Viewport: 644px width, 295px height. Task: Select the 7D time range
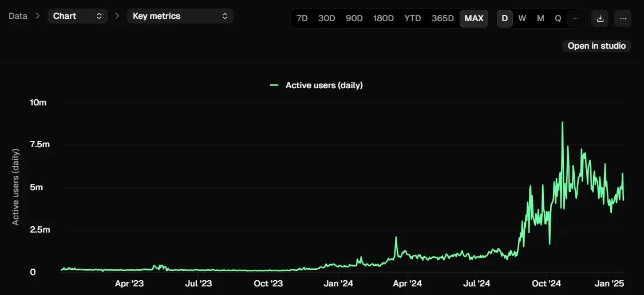tap(302, 18)
